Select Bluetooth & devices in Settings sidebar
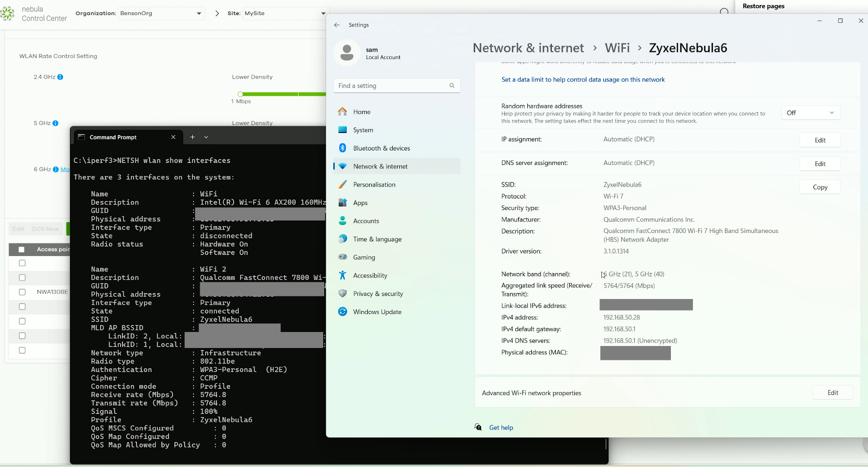Screen dimensions: 868x467 [x=397, y=148]
